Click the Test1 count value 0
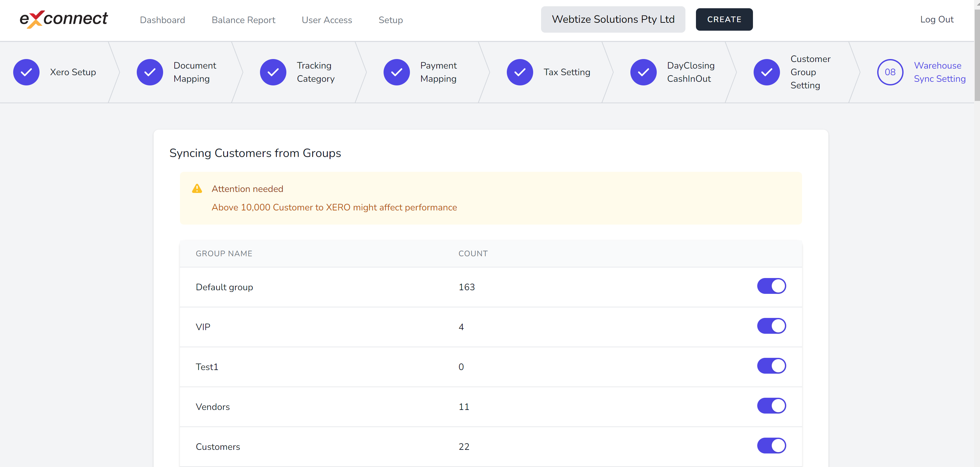This screenshot has height=467, width=980. click(x=461, y=367)
